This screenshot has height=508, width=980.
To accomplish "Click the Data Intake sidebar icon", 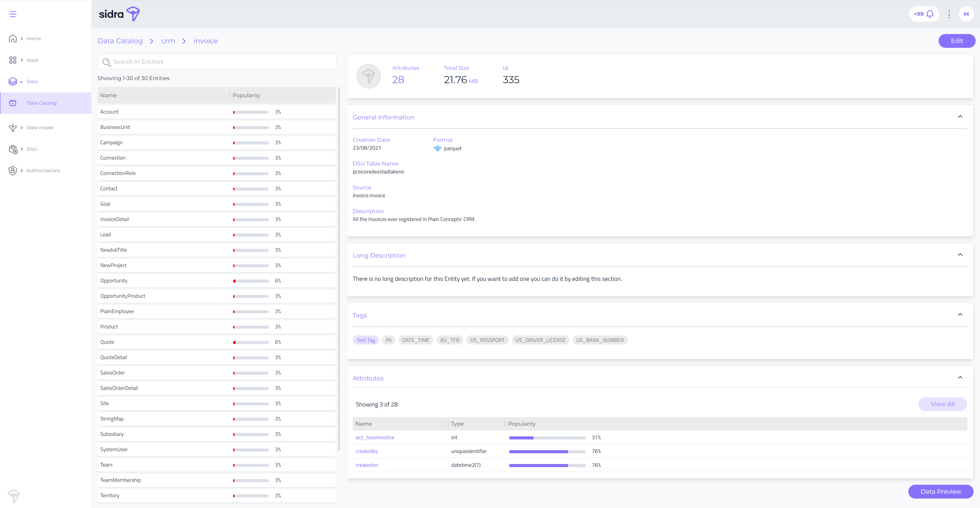I will (x=13, y=127).
